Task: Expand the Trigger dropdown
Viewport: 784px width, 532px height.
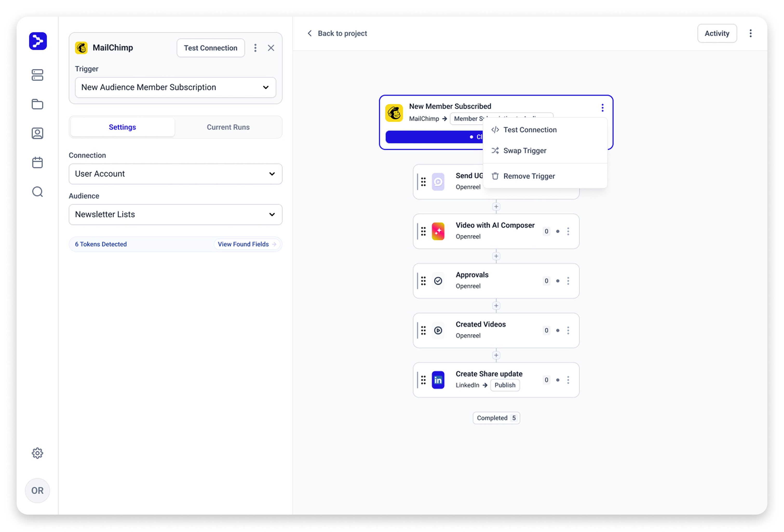Action: pyautogui.click(x=175, y=87)
